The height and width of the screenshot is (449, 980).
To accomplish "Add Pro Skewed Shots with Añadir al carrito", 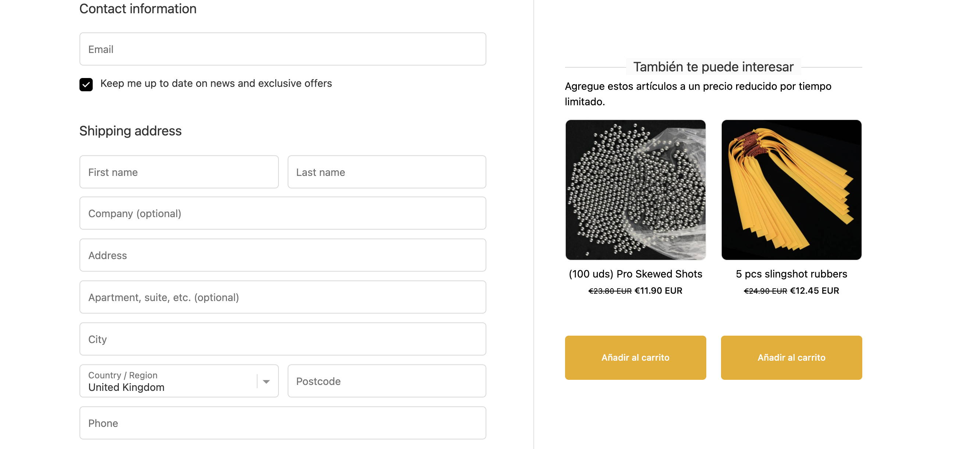I will coord(635,358).
